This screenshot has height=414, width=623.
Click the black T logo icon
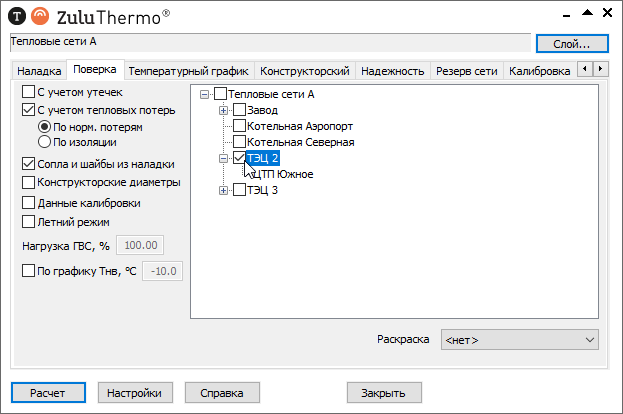point(16,14)
